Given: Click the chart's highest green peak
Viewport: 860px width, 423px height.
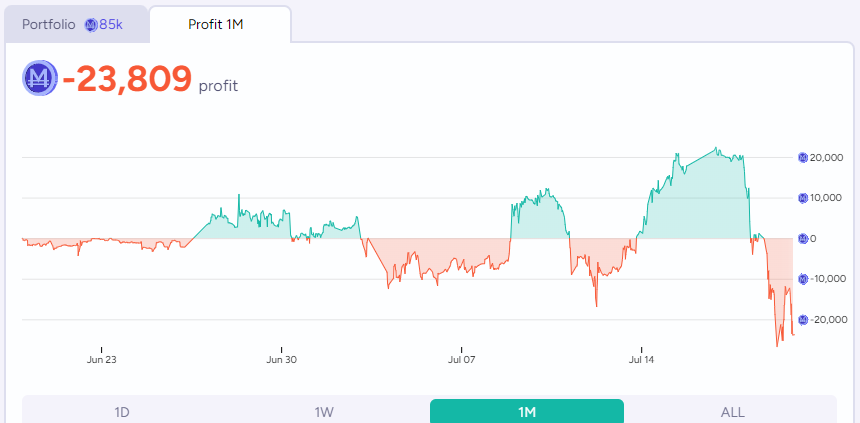Looking at the screenshot, I should point(717,149).
